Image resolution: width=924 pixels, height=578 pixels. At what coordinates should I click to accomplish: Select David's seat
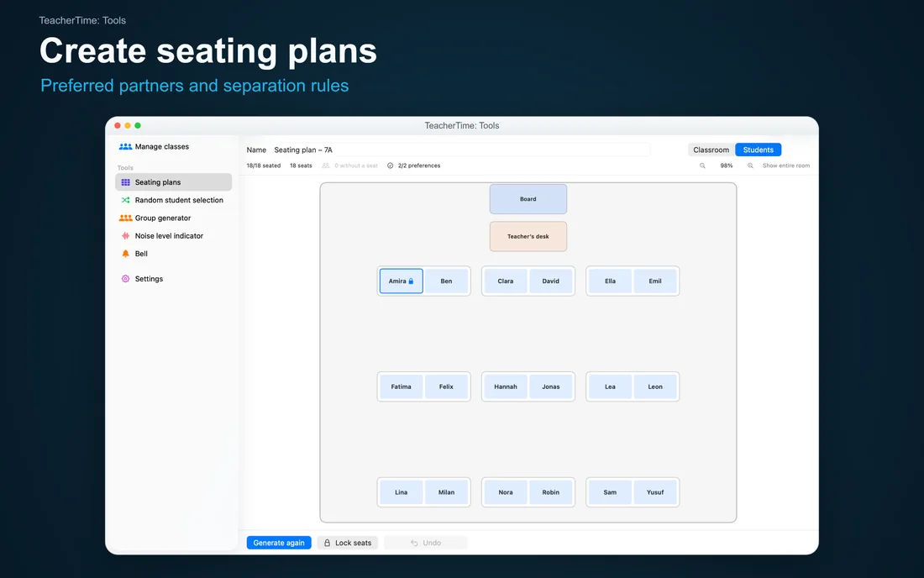tap(551, 281)
